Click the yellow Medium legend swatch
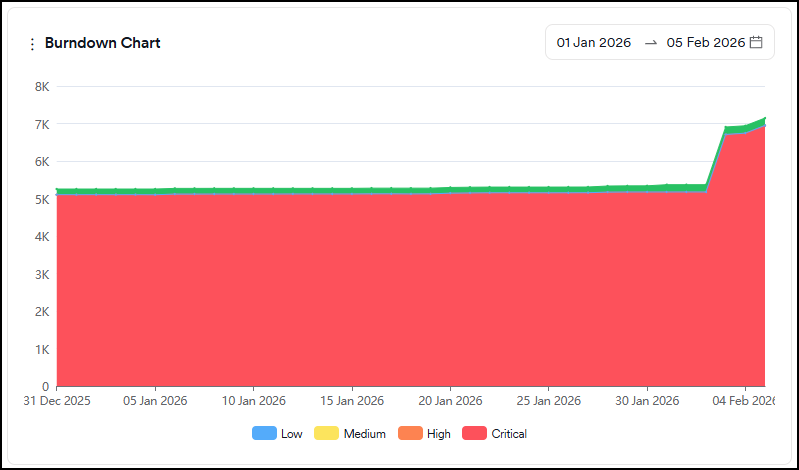This screenshot has height=470, width=799. click(327, 434)
